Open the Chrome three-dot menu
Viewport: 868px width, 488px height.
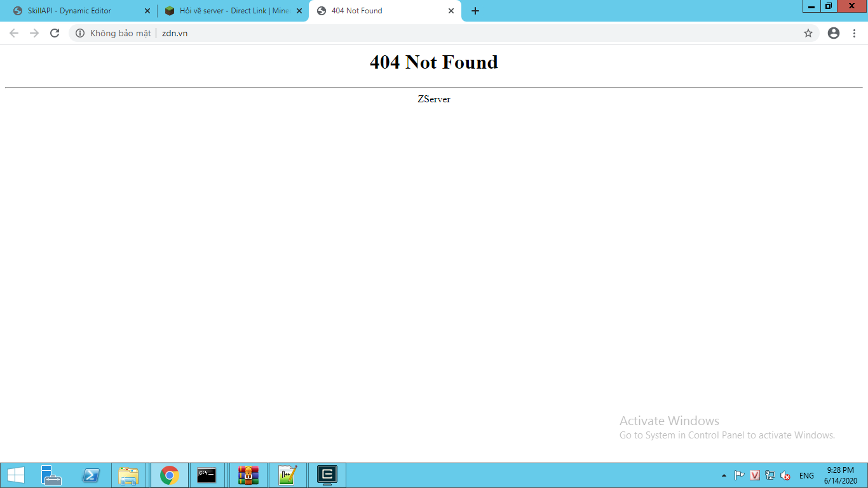click(854, 33)
